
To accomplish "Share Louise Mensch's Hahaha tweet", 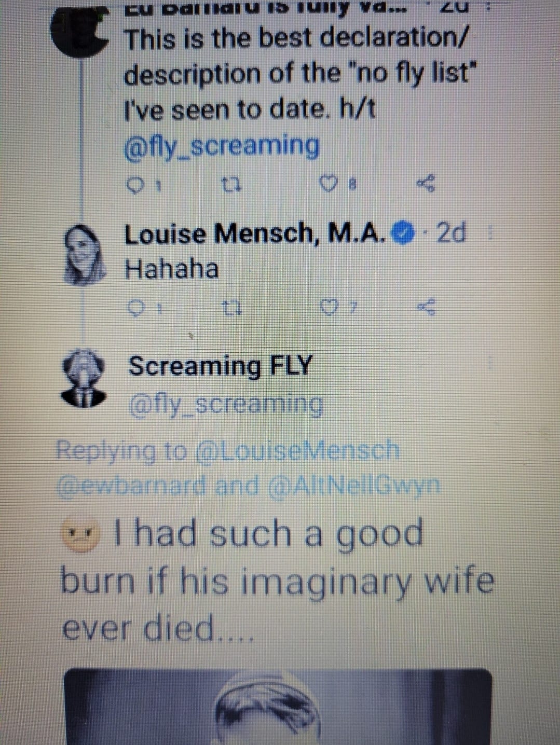I will coord(427,308).
